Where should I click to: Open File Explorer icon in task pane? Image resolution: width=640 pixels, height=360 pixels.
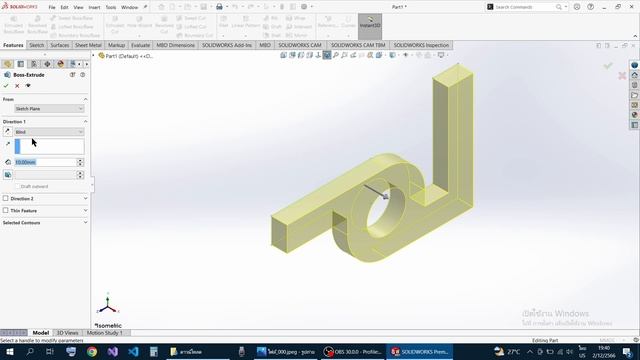[634, 95]
